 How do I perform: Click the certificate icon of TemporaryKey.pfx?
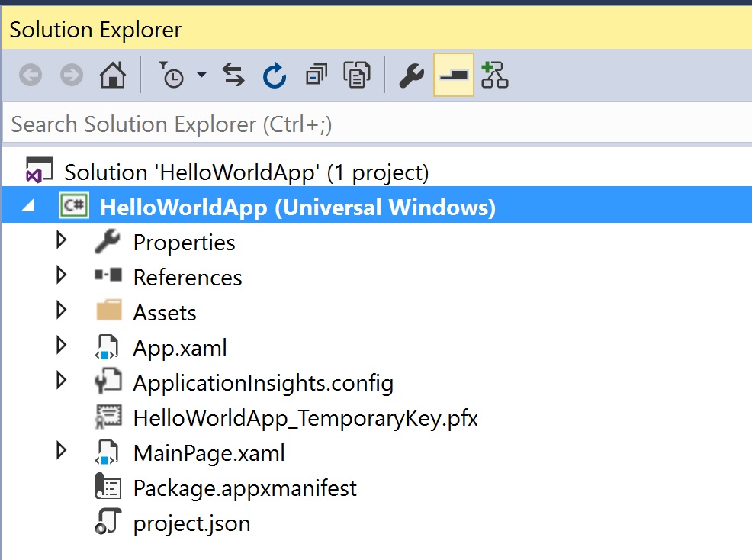coord(108,417)
